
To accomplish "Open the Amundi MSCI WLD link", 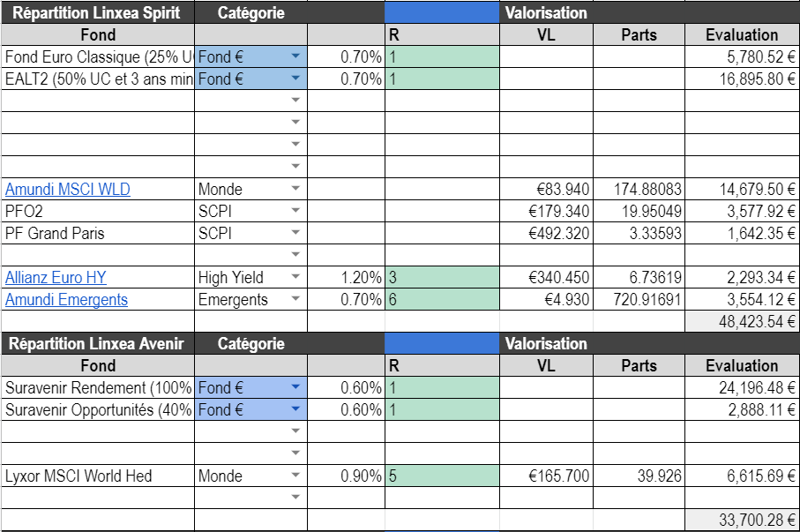I will click(67, 189).
